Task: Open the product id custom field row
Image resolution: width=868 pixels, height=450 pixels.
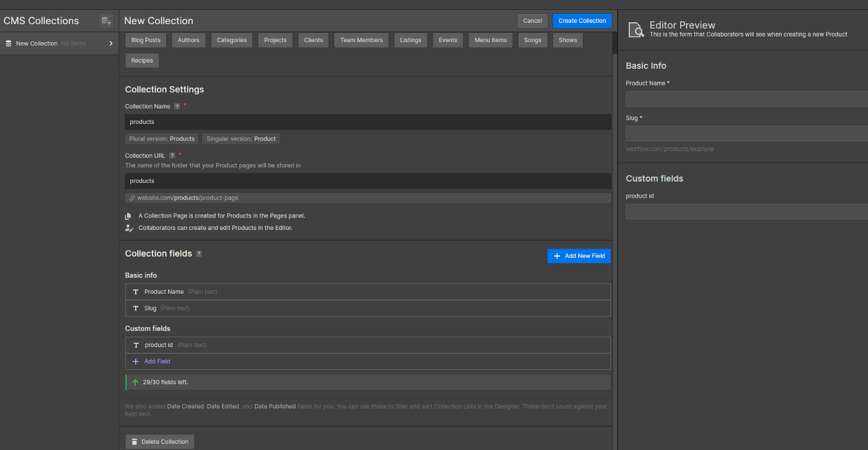Action: (x=368, y=345)
